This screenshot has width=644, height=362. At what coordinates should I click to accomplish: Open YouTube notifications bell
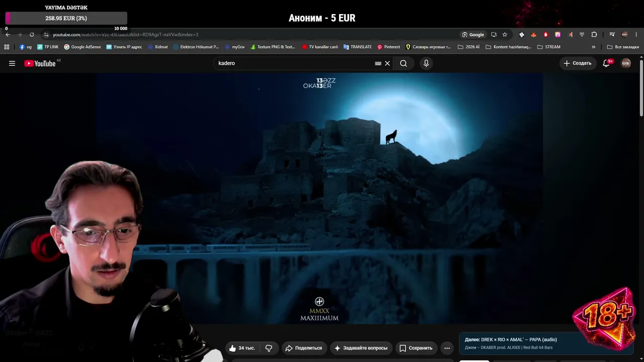(607, 63)
